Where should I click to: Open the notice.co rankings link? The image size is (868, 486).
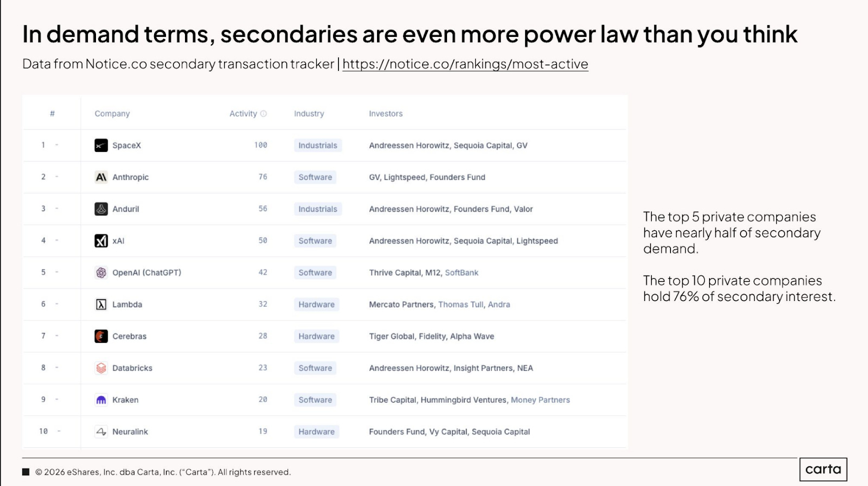pyautogui.click(x=465, y=64)
